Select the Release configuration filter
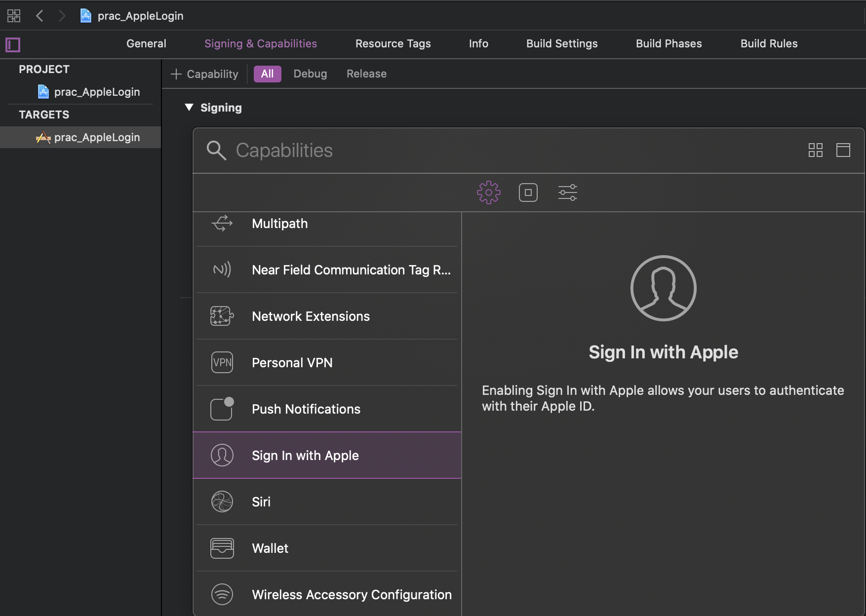866x616 pixels. pyautogui.click(x=366, y=74)
